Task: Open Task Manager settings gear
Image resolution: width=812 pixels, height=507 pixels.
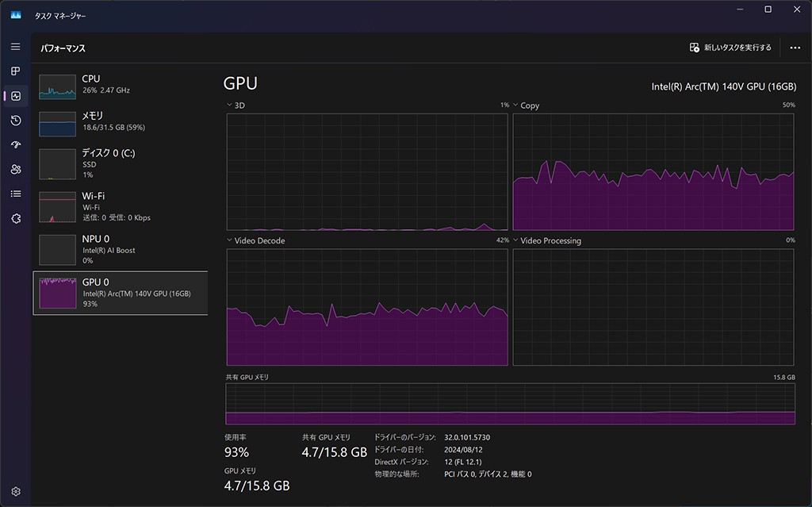Action: pos(15,492)
